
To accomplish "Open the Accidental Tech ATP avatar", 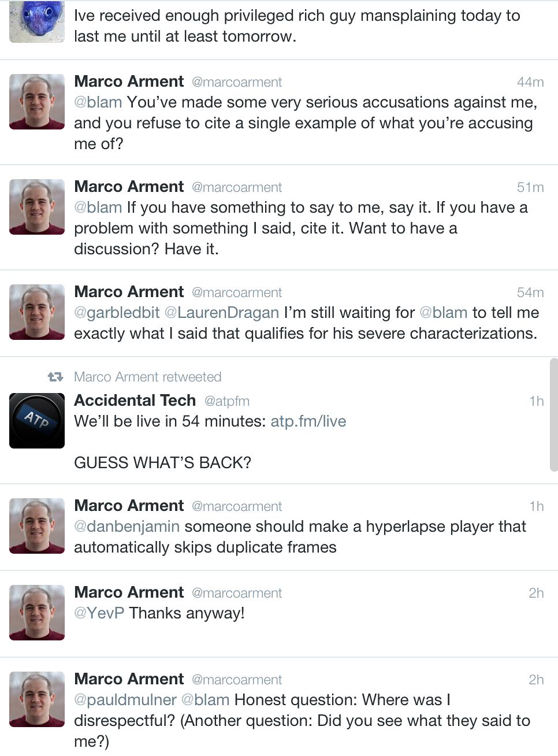I will point(37,421).
